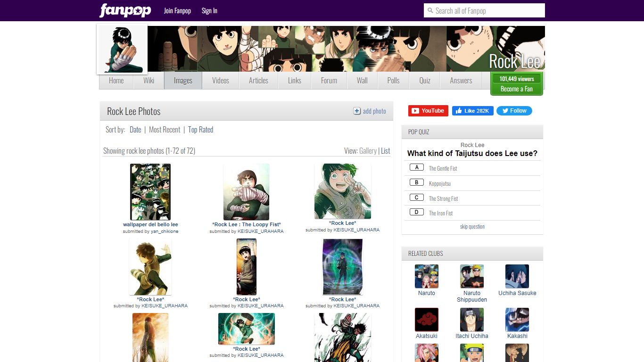Click the Fanpop logo
This screenshot has width=644, height=362.
pos(125,10)
